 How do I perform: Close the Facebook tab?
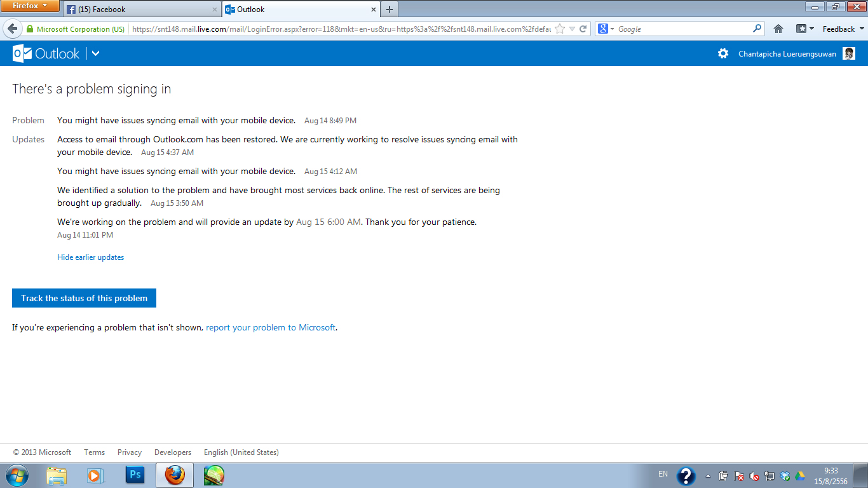215,10
